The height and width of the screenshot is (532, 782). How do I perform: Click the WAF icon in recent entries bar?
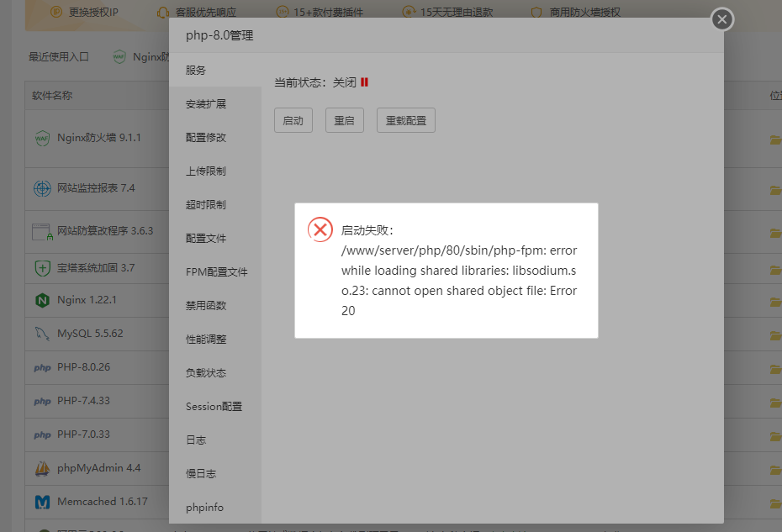click(119, 57)
